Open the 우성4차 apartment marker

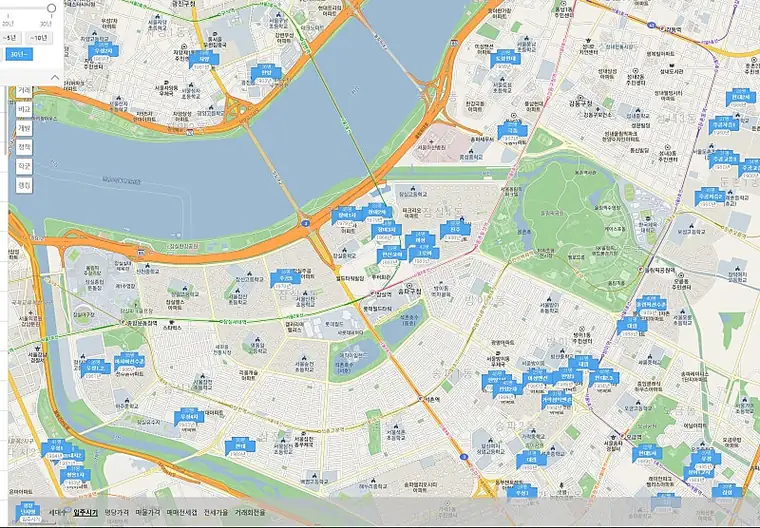[x=189, y=417]
